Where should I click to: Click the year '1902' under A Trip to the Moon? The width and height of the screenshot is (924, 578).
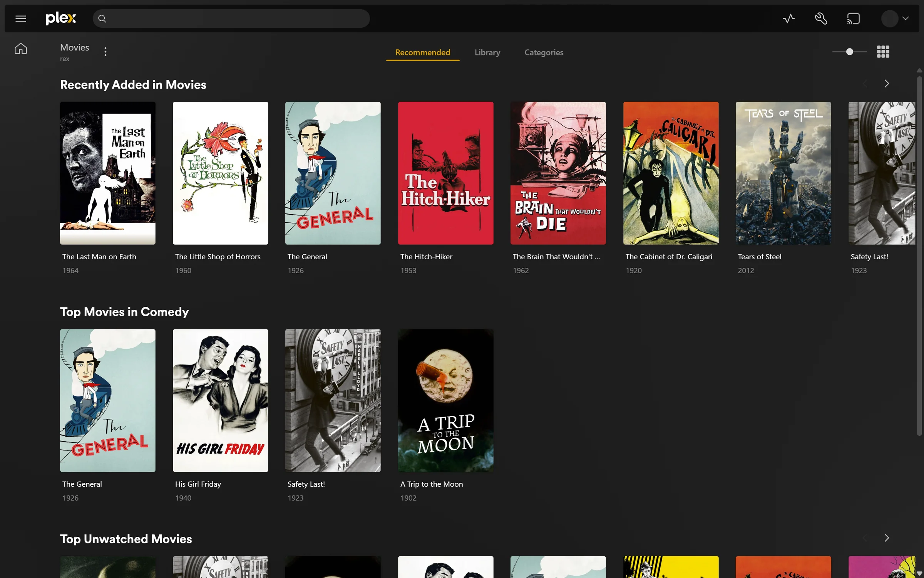(408, 498)
